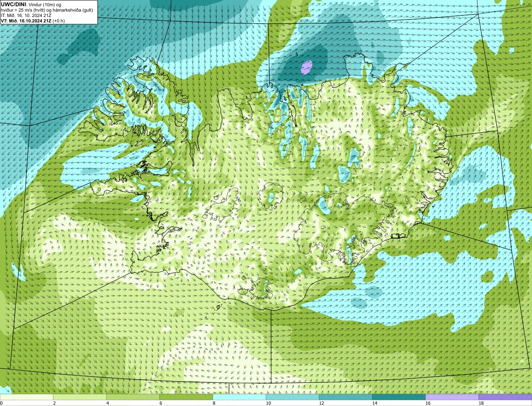Select the 10–12 m/s legend swatch
The image size is (532, 406).
click(x=293, y=397)
